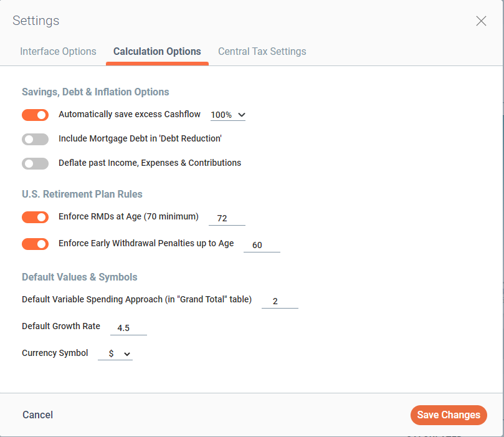Switch to the Interface Options tab
Image resolution: width=504 pixels, height=437 pixels.
pyautogui.click(x=58, y=52)
